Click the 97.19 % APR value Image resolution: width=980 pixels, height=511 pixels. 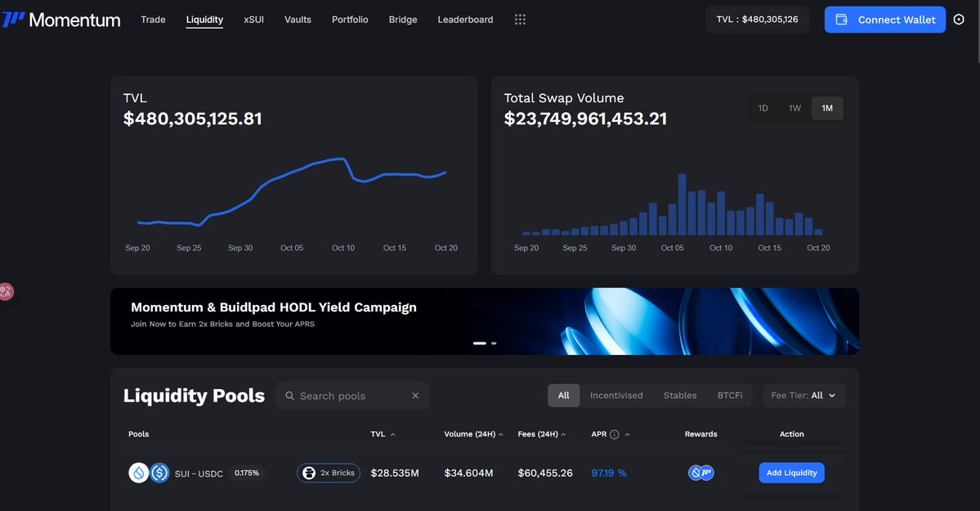coord(609,473)
